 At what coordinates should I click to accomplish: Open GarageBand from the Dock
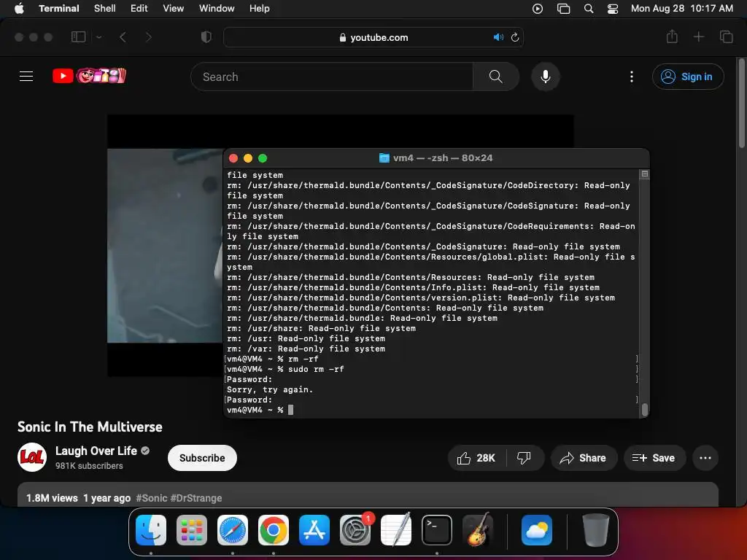478,530
